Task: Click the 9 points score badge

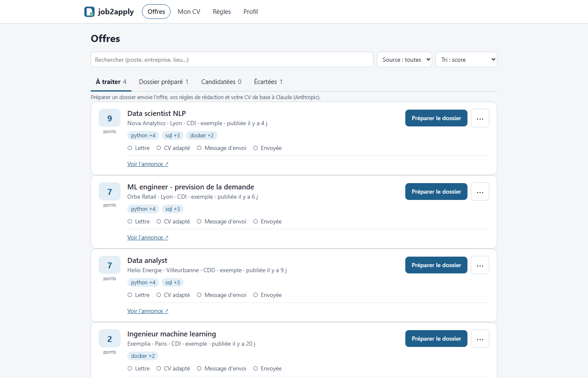Action: (x=110, y=118)
